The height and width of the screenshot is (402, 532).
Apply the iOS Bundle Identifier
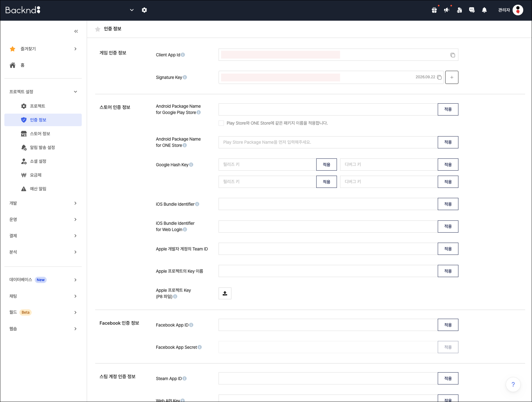pos(448,204)
